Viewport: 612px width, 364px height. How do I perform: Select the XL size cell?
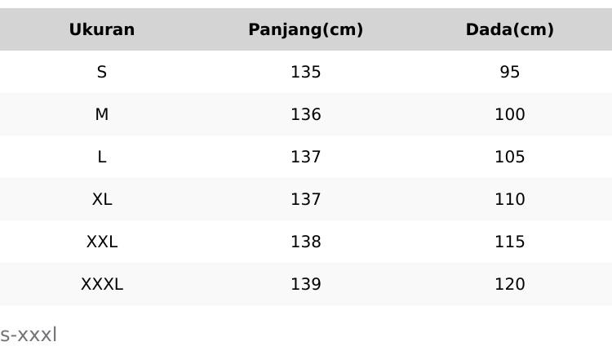(102, 200)
